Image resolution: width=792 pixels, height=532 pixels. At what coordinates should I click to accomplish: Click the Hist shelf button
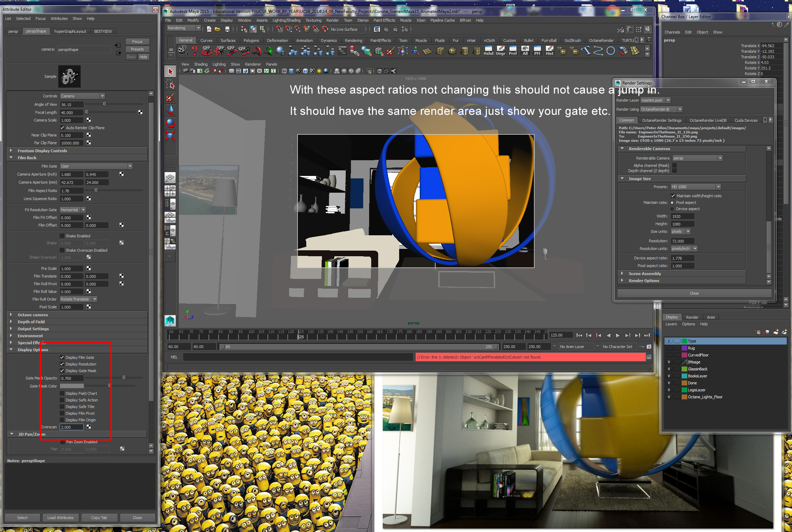pos(549,51)
